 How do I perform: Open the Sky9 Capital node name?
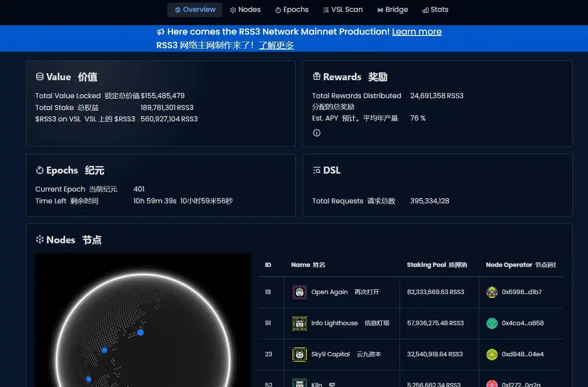click(331, 354)
